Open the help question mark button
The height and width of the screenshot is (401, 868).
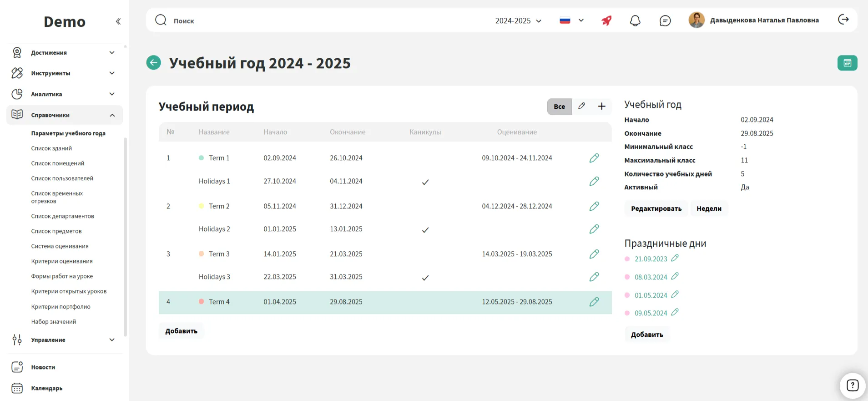pos(852,386)
